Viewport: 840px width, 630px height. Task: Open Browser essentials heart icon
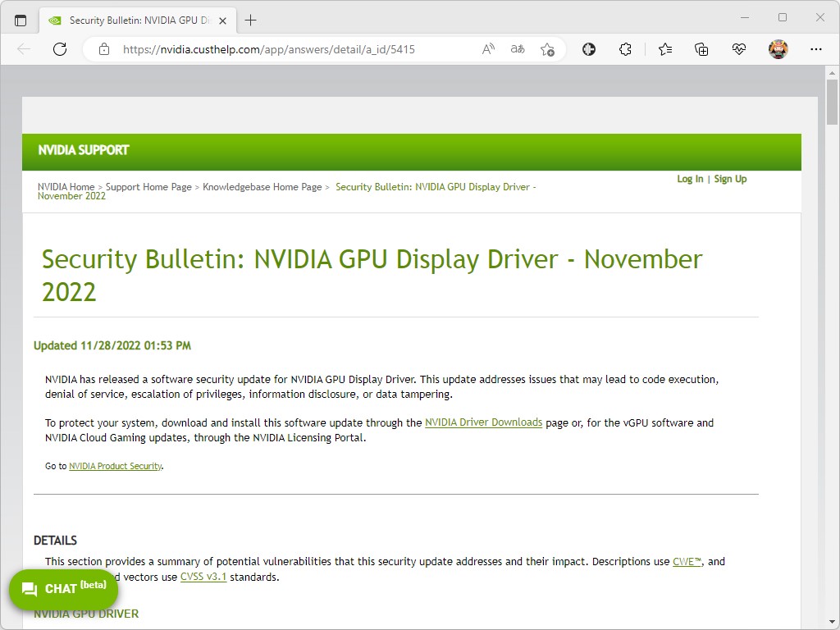coord(739,49)
